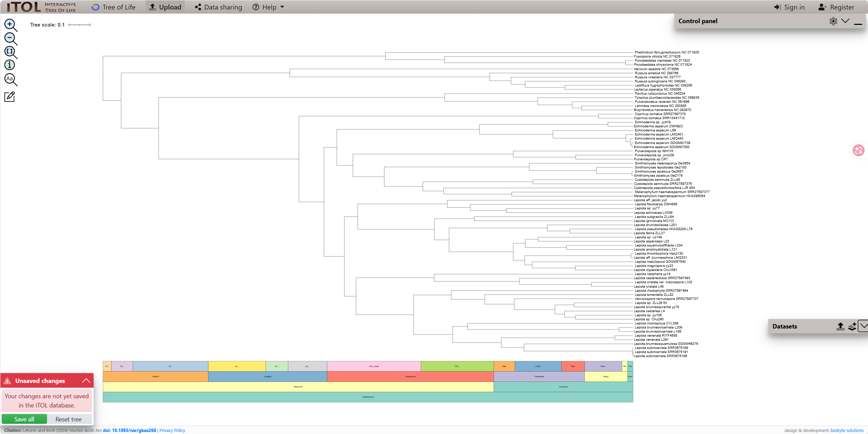Select leaf Cystolepiota seminuda ZLL85

click(657, 180)
